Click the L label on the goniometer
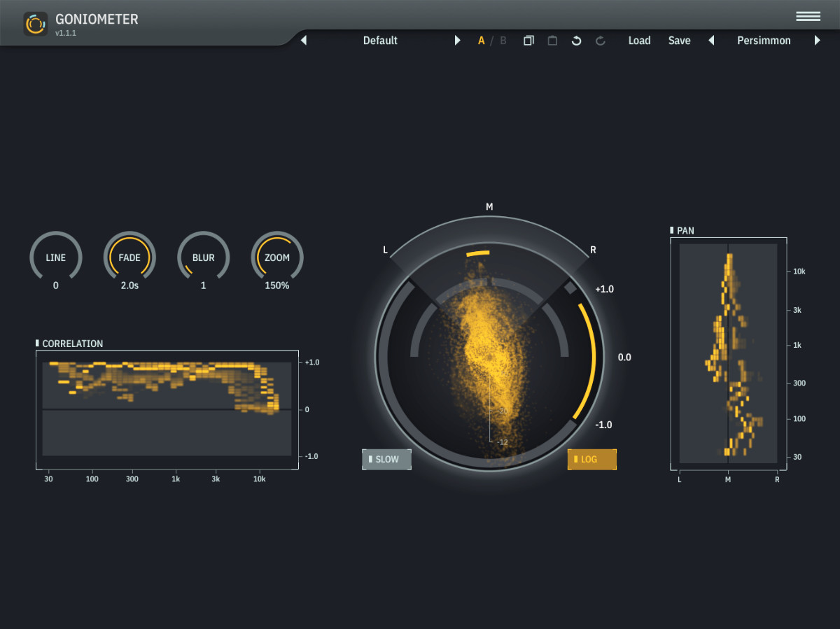The image size is (840, 629). point(385,250)
